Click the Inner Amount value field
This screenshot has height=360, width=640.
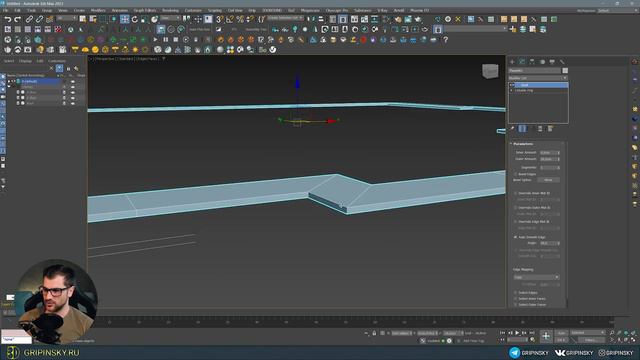[x=548, y=153]
